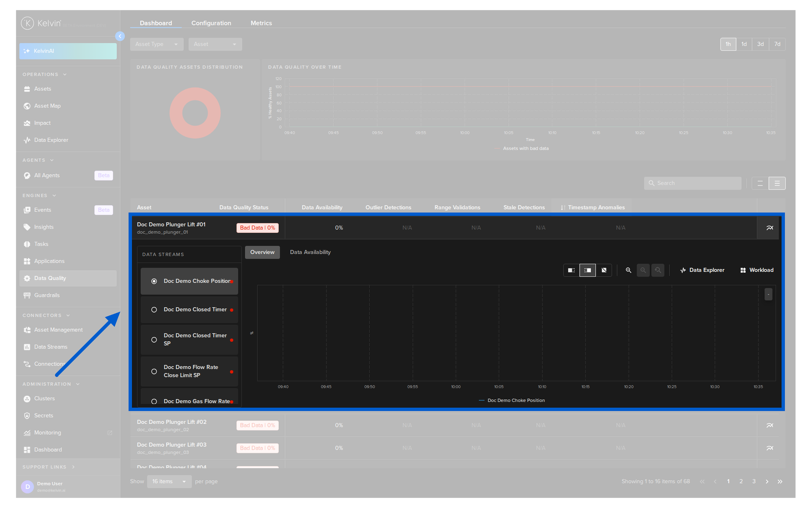Open Tasks page
The width and height of the screenshot is (812, 508).
(x=68, y=244)
